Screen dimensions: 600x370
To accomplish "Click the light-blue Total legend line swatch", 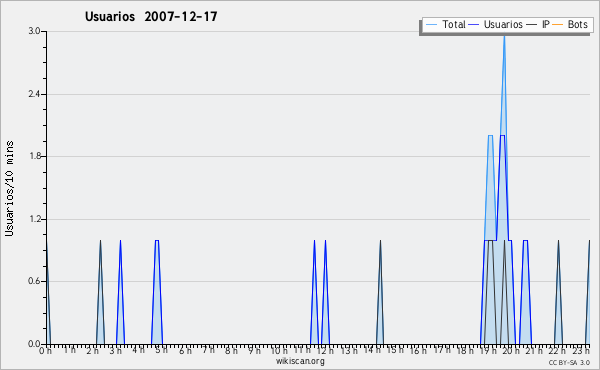I will coord(431,25).
